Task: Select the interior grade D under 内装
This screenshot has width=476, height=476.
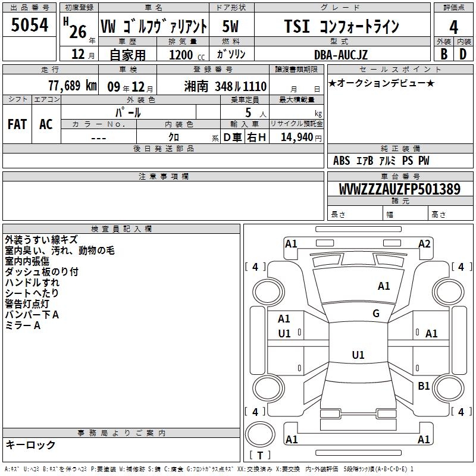Action: coord(463,54)
